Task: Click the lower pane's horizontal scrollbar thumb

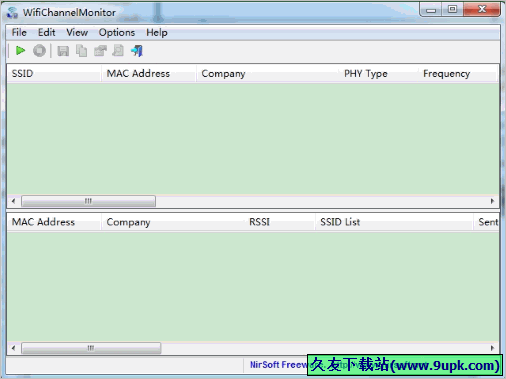Action: 91,348
